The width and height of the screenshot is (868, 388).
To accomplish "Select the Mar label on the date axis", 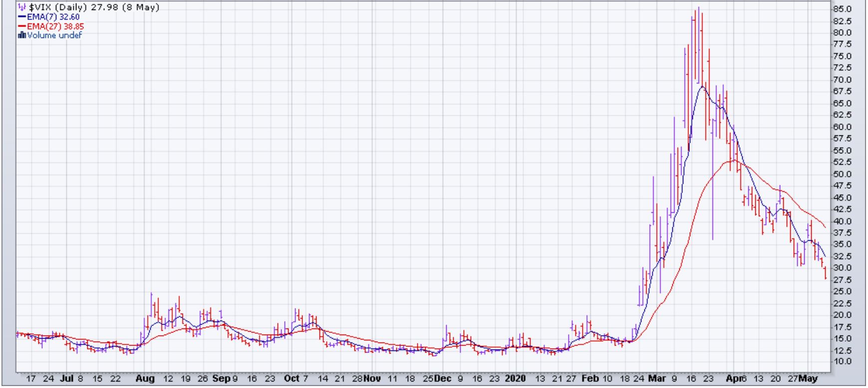I will (x=657, y=379).
